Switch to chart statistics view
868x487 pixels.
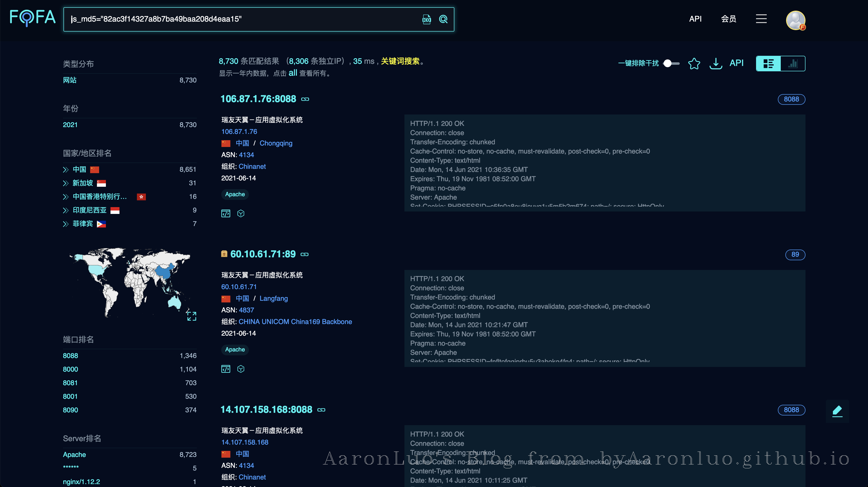click(793, 63)
